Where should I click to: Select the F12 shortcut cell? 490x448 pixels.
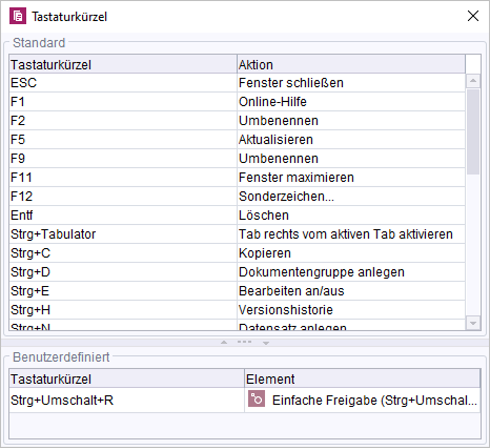coord(123,196)
